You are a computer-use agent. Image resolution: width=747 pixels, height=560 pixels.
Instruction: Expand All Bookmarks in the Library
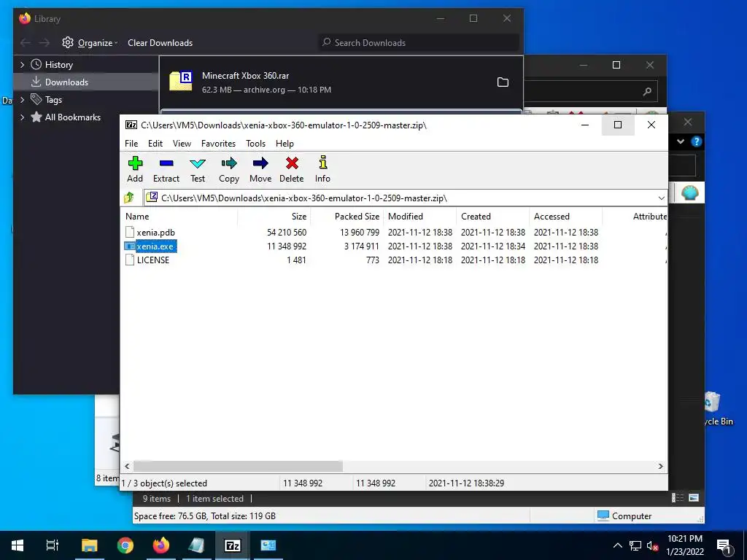pos(22,117)
